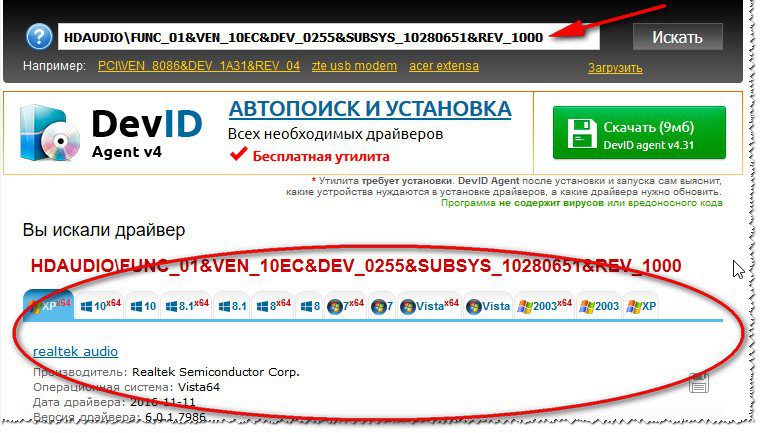Viewport: 763px width, 433px height.
Task: Select the Vista 32-bit tab
Action: coord(488,306)
